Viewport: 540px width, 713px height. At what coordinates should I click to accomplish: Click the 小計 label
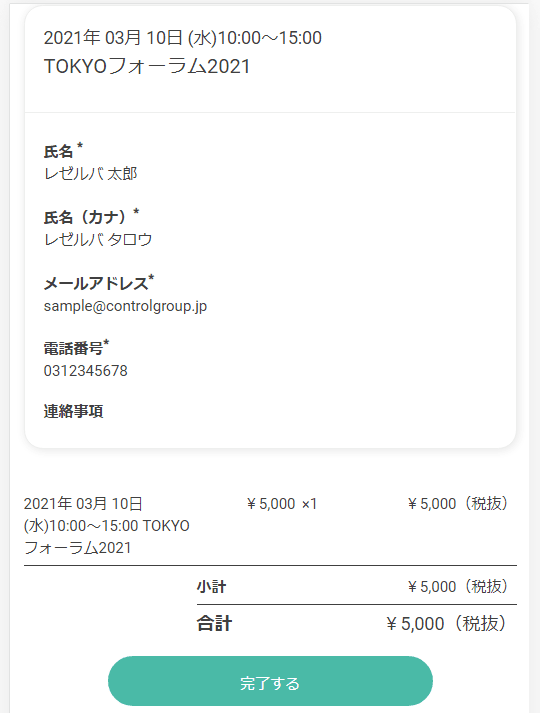[211, 587]
